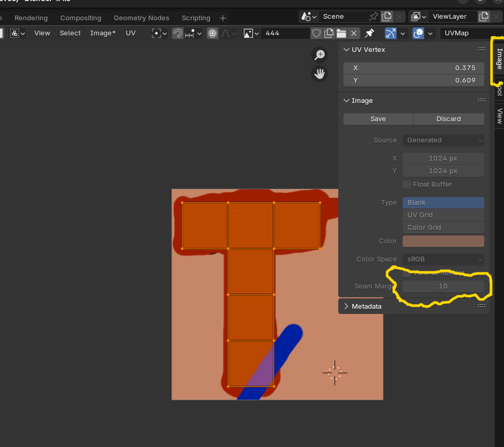
Task: Open the UVMap layer dropdown
Action: point(472,33)
